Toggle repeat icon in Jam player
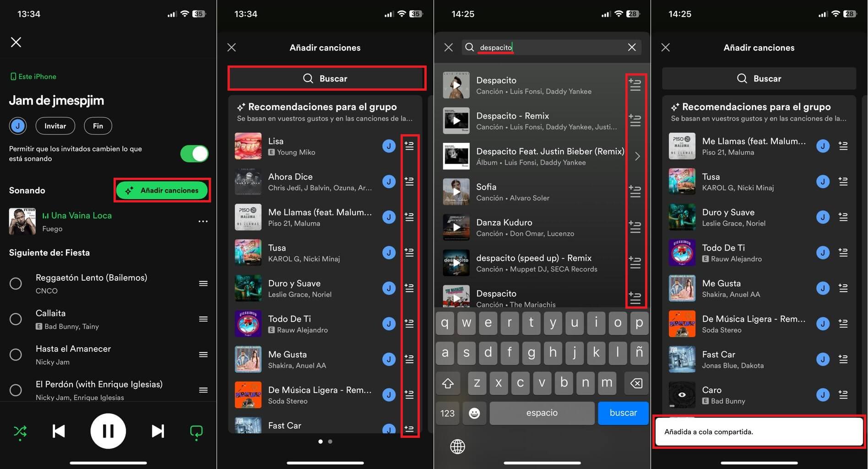The image size is (868, 469). pos(196,432)
